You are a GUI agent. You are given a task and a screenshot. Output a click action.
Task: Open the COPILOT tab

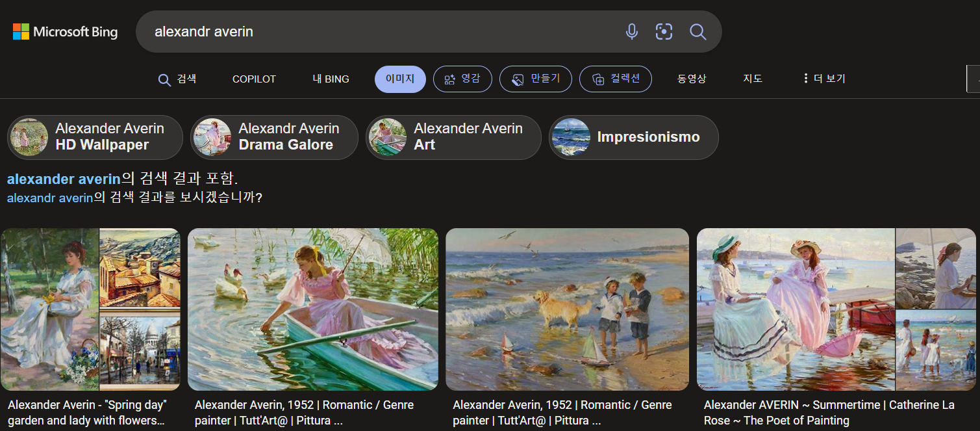pos(254,79)
